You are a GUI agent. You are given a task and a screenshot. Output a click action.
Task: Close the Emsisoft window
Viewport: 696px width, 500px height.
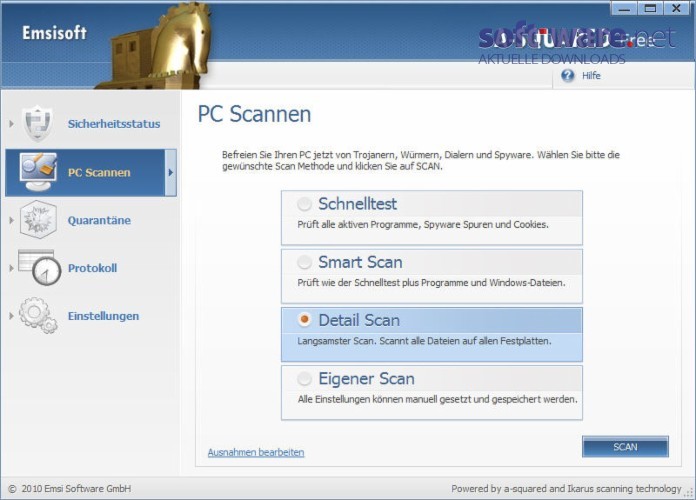tap(676, 8)
